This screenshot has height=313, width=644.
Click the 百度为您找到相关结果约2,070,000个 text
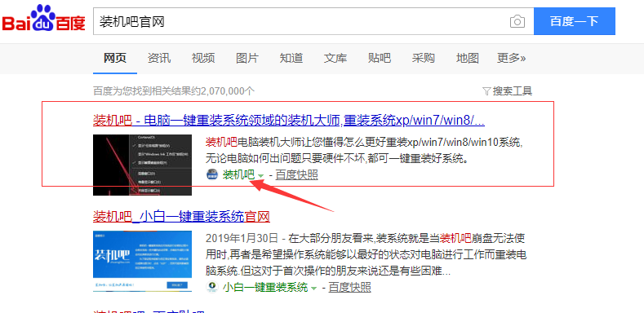tap(174, 91)
